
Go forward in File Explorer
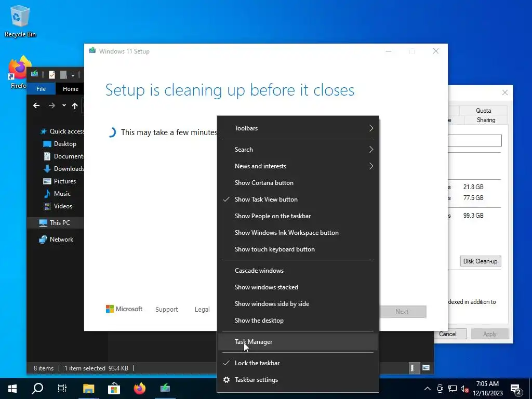pos(51,105)
